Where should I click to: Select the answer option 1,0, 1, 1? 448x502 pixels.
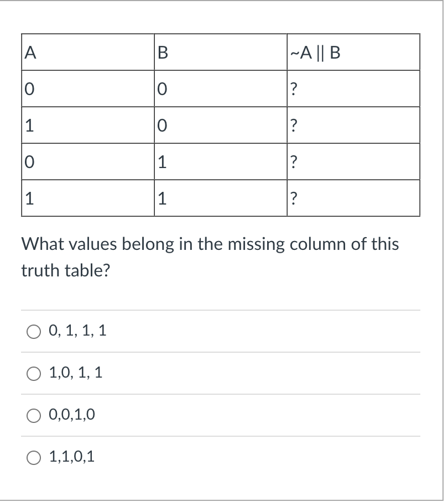33,373
